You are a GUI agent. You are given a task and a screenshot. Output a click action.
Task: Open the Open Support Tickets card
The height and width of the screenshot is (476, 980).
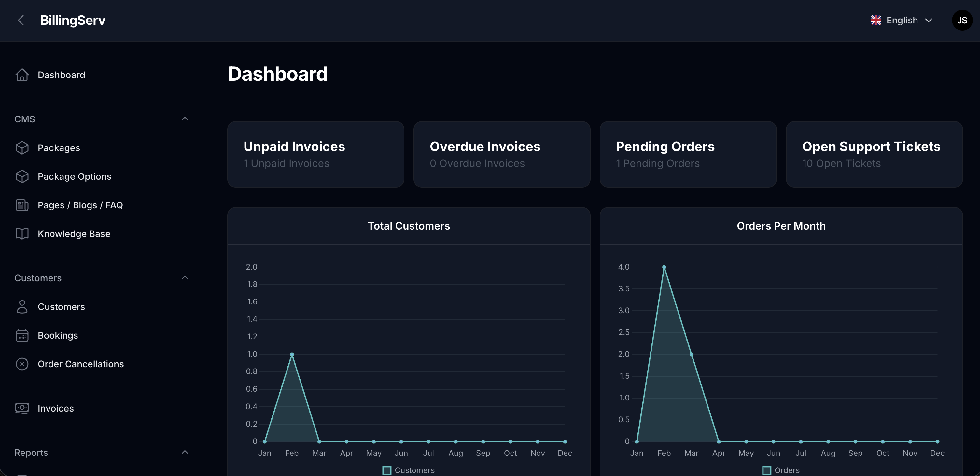point(874,154)
